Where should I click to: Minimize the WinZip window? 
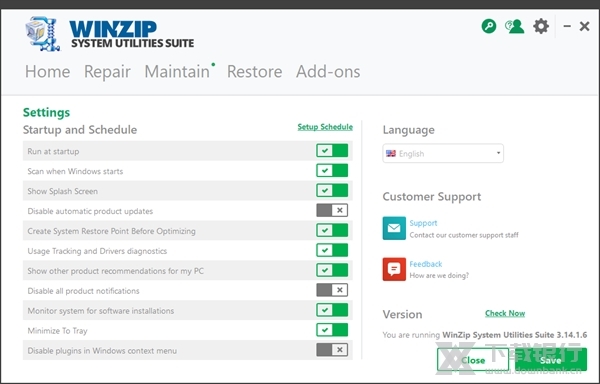click(x=567, y=26)
